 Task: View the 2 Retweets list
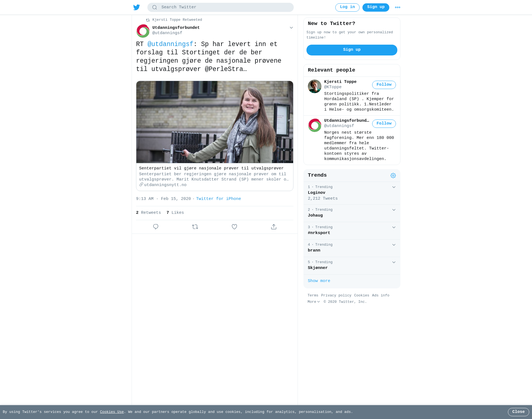tap(149, 213)
